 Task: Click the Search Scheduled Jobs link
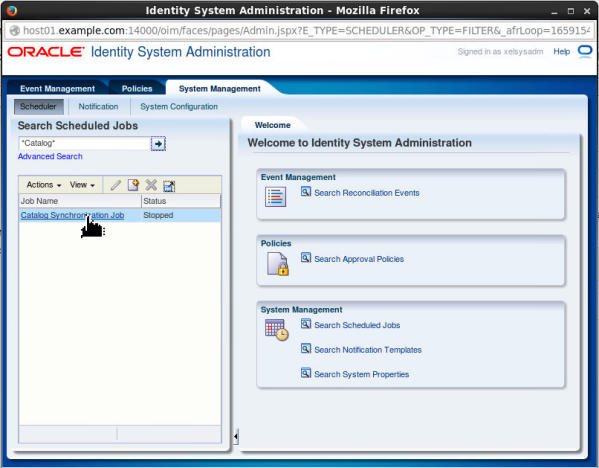tap(357, 325)
